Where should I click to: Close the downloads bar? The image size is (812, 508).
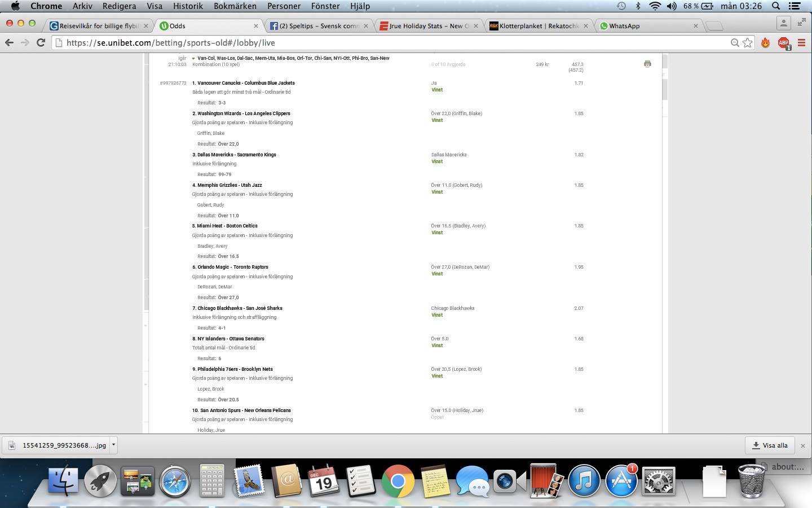803,445
